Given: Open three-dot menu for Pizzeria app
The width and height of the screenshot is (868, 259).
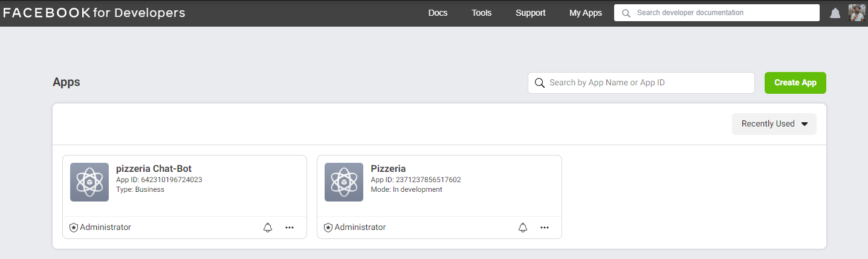Looking at the screenshot, I should 545,228.
